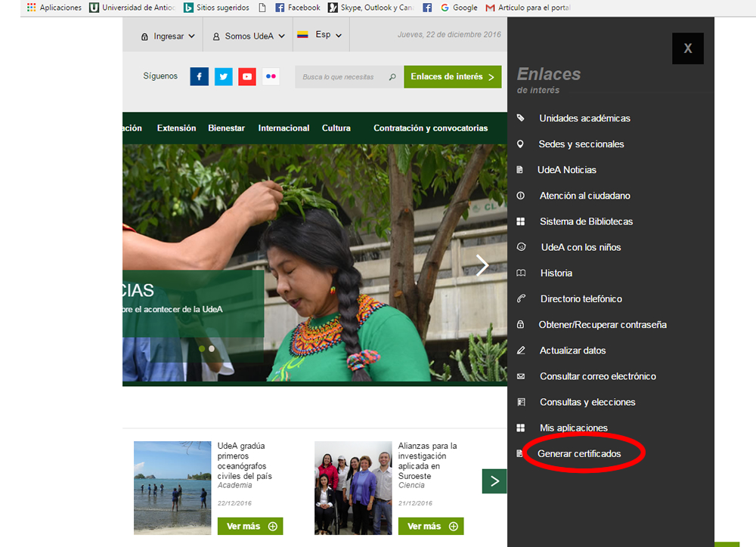The image size is (756, 547).
Task: Select the second carousel slide dot
Action: point(212,348)
